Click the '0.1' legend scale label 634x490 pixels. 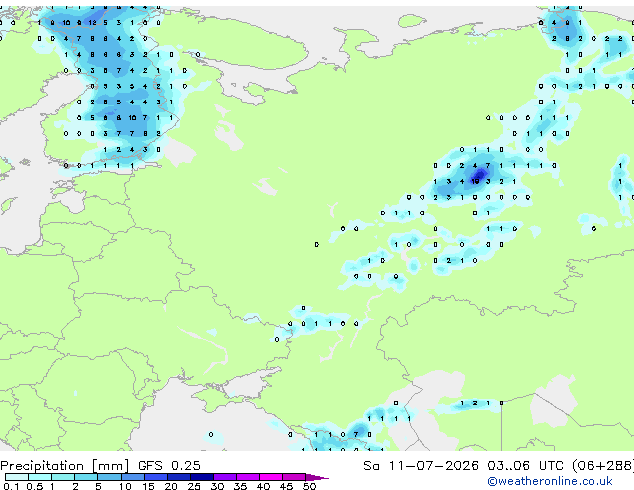point(11,486)
